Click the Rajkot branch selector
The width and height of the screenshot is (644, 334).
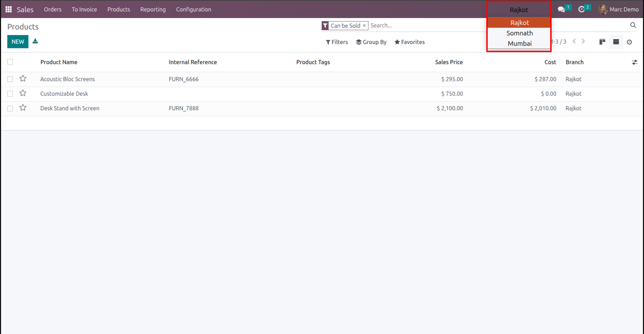[x=519, y=10]
